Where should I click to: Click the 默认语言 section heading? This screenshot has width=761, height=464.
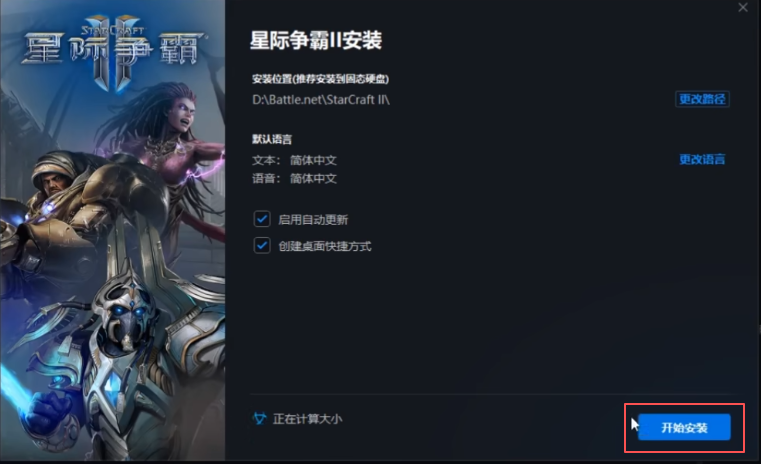[x=272, y=139]
